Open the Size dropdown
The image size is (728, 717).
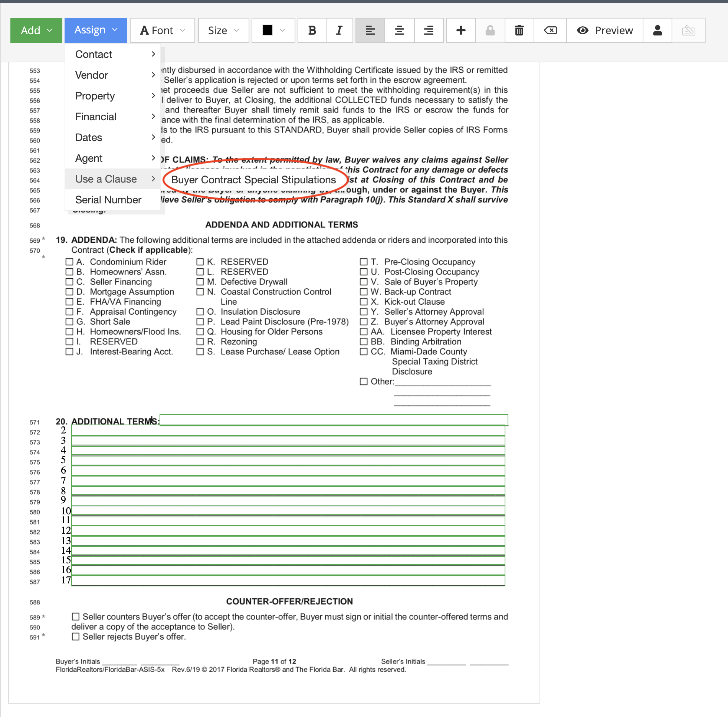[223, 30]
